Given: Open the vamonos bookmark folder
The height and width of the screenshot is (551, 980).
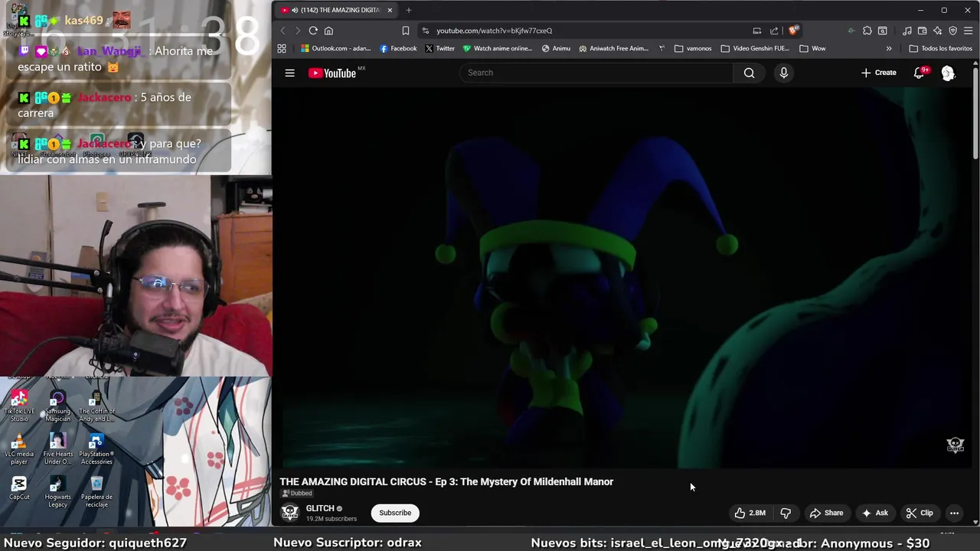Looking at the screenshot, I should point(693,48).
